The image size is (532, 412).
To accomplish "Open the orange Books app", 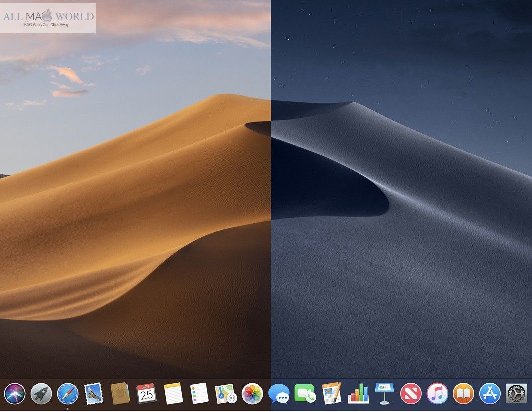I will click(463, 393).
